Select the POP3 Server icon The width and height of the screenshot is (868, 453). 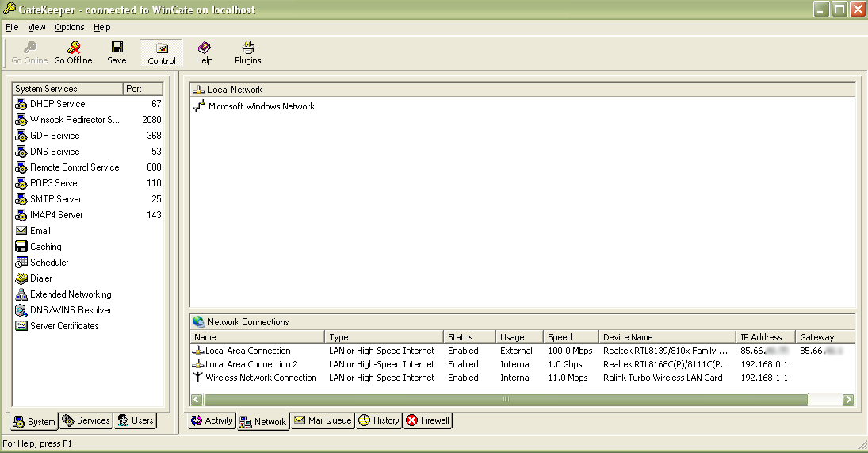(x=21, y=183)
